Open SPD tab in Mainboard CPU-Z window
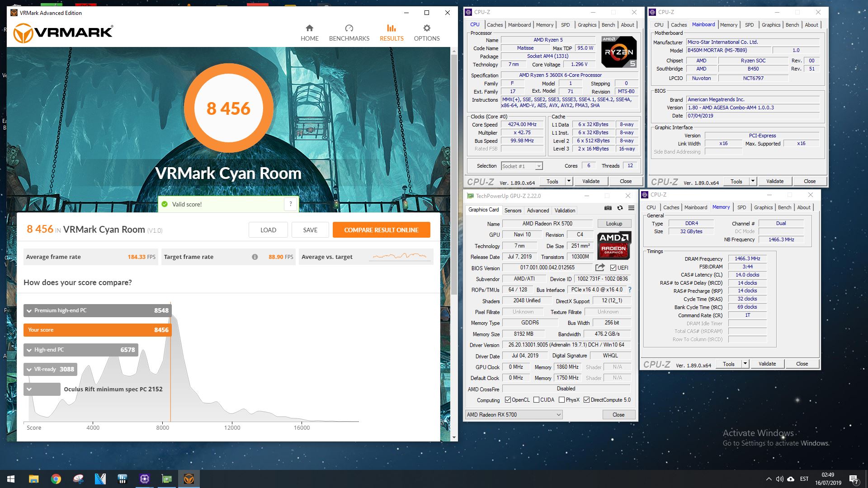The image size is (868, 488). click(x=749, y=25)
